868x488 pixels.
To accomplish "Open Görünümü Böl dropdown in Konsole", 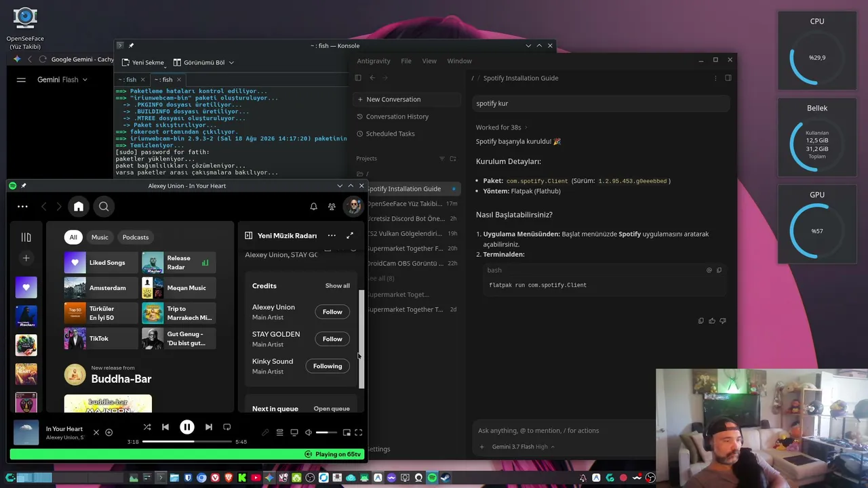I will pos(203,62).
